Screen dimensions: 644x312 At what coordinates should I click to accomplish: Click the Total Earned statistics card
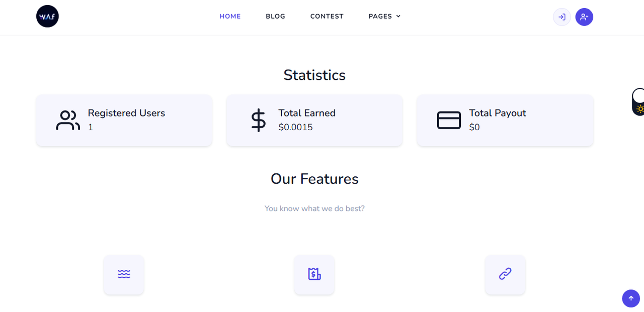pyautogui.click(x=314, y=121)
